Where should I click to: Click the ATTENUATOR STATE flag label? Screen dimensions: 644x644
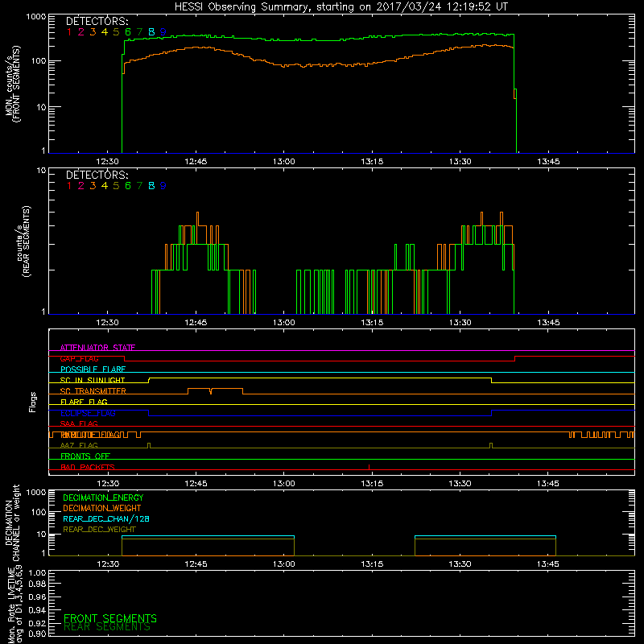click(97, 348)
